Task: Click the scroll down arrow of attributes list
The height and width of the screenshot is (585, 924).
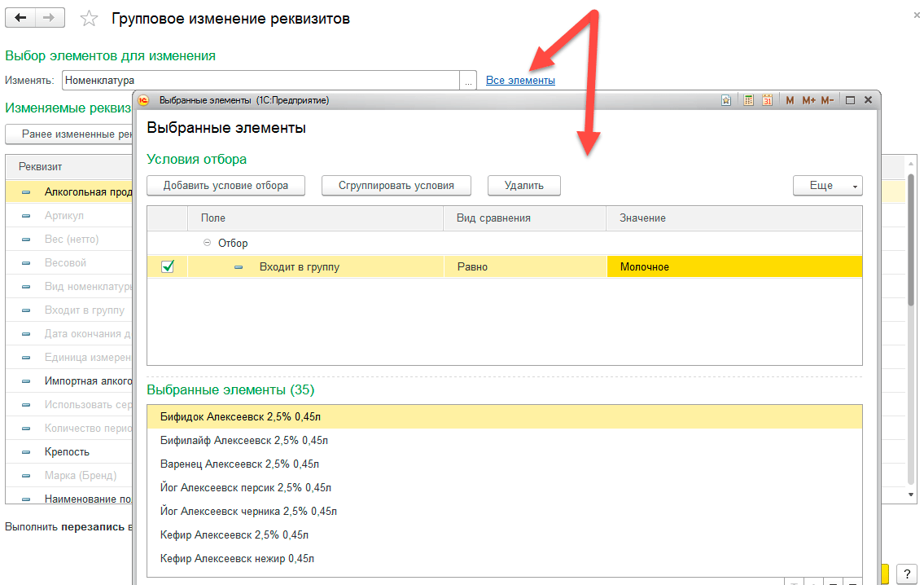Action: (911, 495)
